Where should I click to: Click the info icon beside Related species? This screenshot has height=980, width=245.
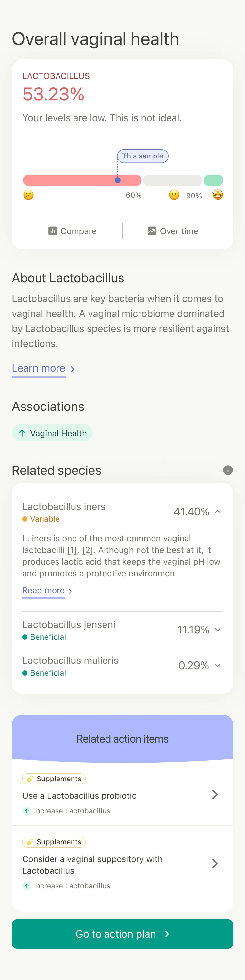[228, 470]
